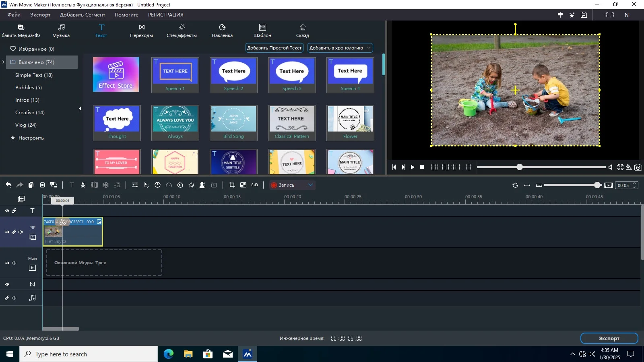Click the rotate tool icon
The width and height of the screenshot is (644, 362).
click(180, 185)
